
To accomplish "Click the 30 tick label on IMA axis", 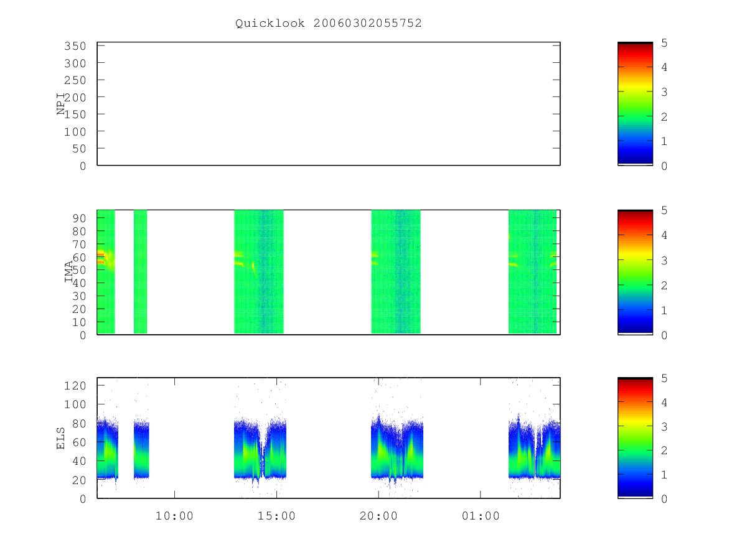I will (78, 296).
